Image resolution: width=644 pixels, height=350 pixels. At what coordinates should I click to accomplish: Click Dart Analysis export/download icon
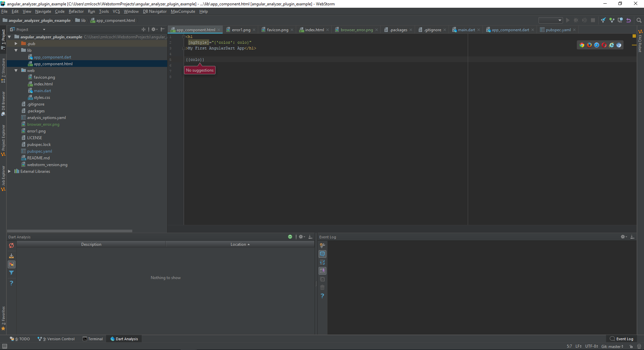click(x=11, y=256)
